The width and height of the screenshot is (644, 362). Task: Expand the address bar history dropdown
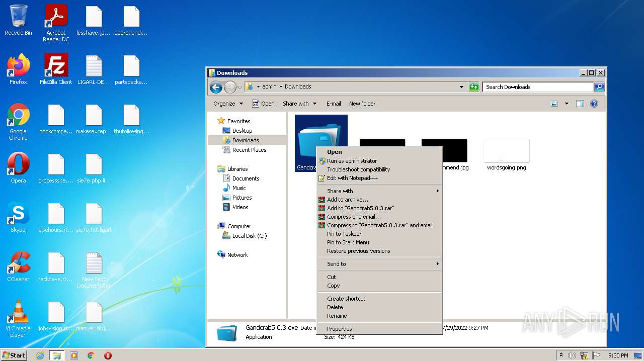coord(461,87)
